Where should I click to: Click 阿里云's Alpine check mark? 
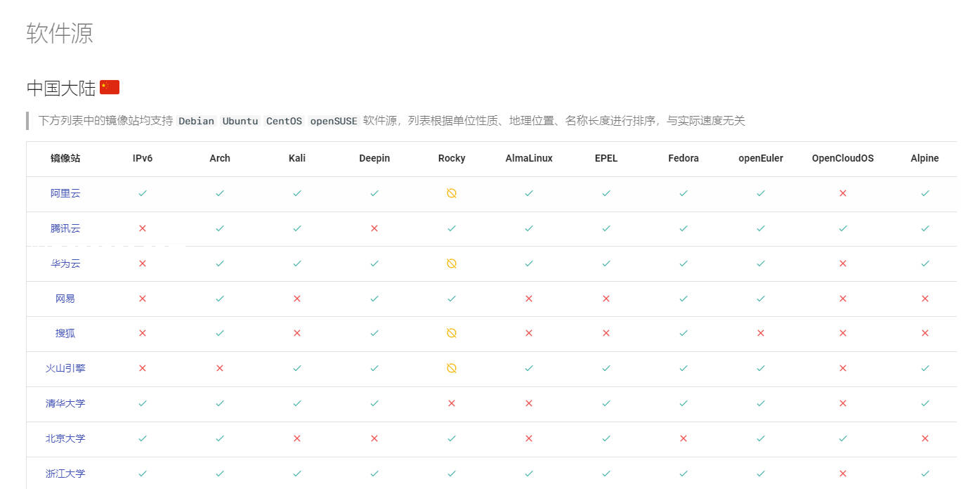coord(925,193)
